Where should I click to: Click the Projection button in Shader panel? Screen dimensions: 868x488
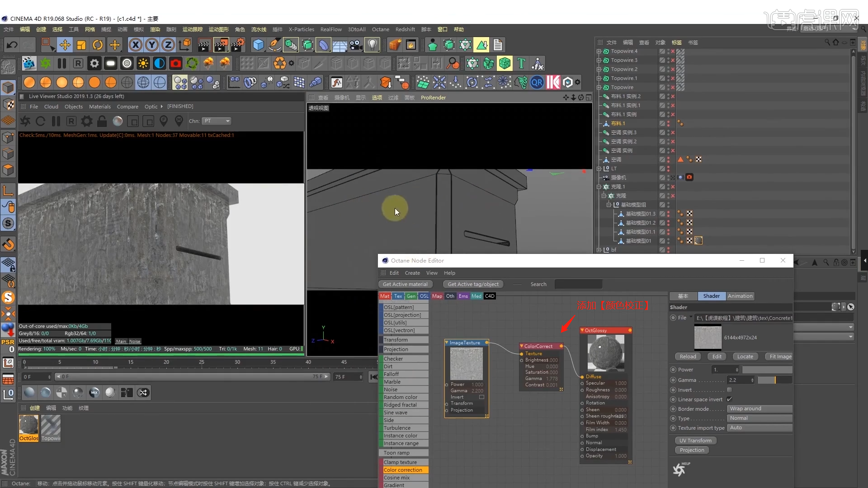tap(692, 450)
